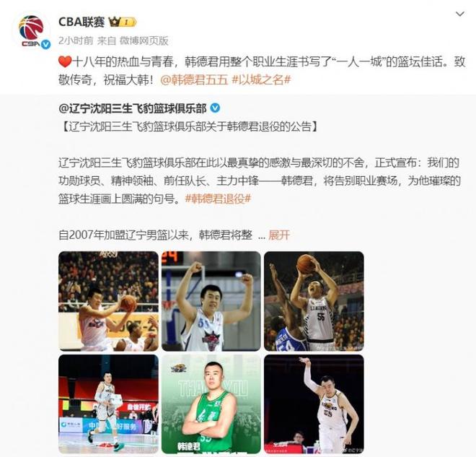Open the @韩德君五五 mention link
The height and width of the screenshot is (457, 476).
pos(194,80)
